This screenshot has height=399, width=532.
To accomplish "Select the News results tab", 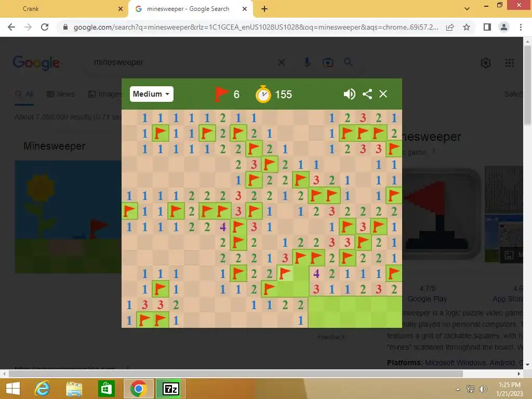I will pos(61,94).
